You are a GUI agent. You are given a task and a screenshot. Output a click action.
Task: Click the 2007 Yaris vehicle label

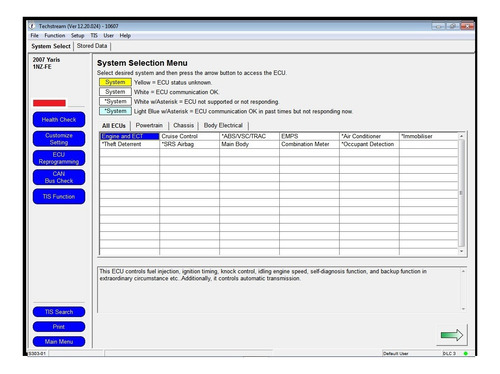[46, 60]
